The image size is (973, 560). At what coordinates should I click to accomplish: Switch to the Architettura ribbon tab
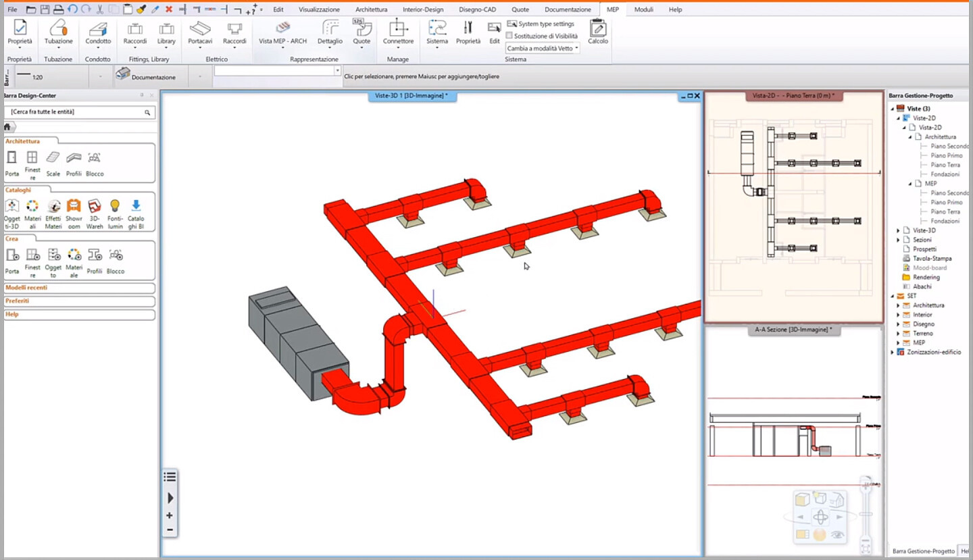point(371,9)
